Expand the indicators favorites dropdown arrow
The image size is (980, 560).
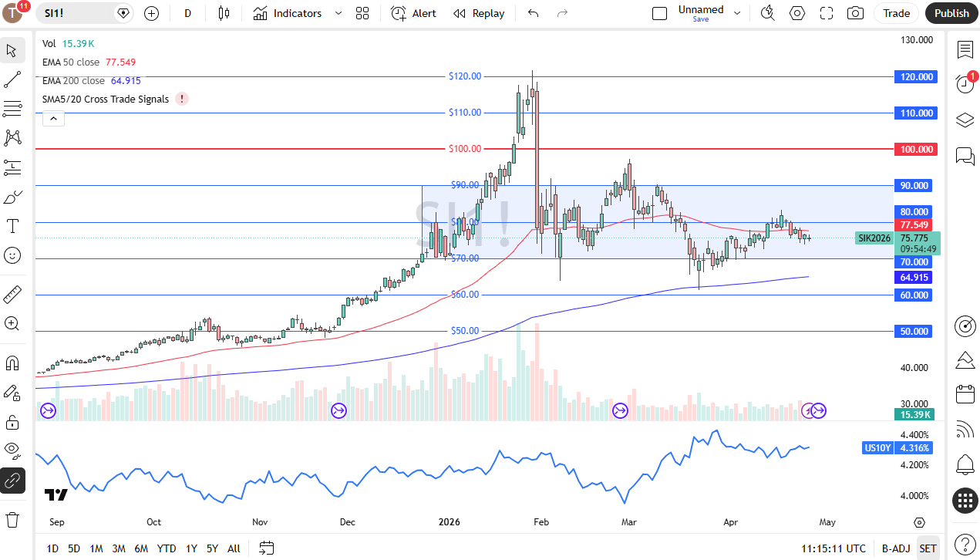point(338,13)
